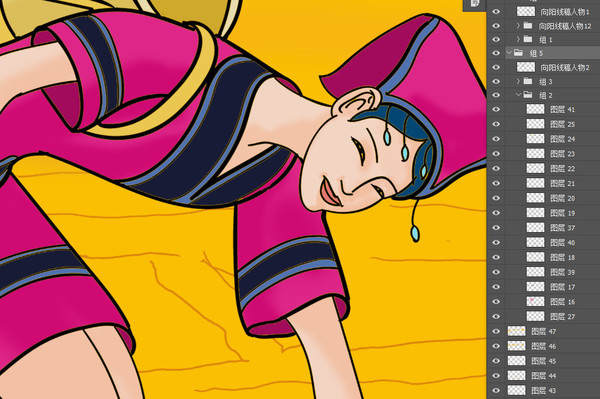
Task: Hide the 向阳线稿人物1 layer via eye icon
Action: 496,12
